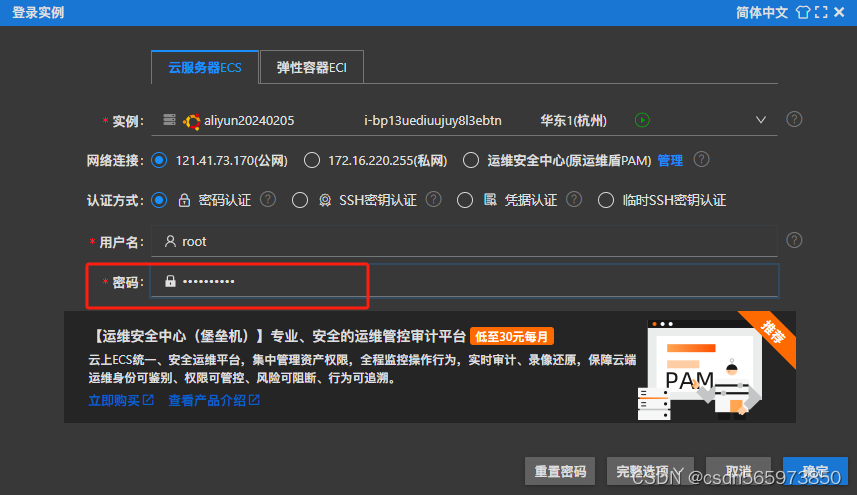Click the 华东1(杭州) region text
The width and height of the screenshot is (857, 495).
point(573,121)
